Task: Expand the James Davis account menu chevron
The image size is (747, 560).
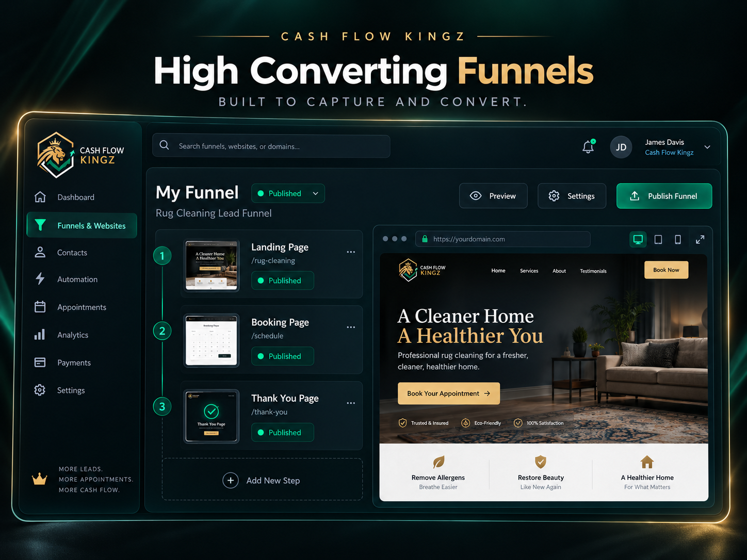Action: point(707,147)
